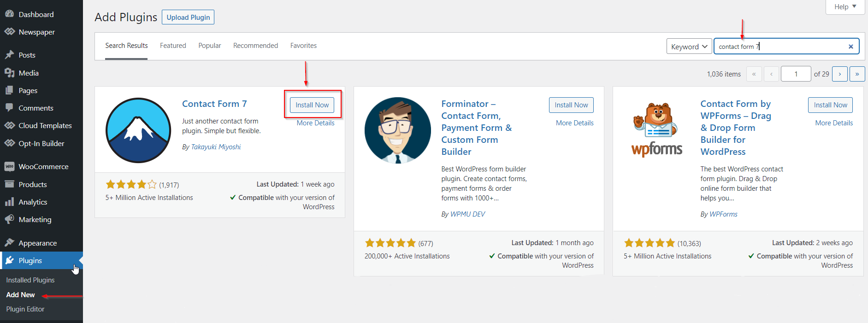The width and height of the screenshot is (868, 323).
Task: Open author link Takayuki Miyoshi
Action: click(216, 147)
